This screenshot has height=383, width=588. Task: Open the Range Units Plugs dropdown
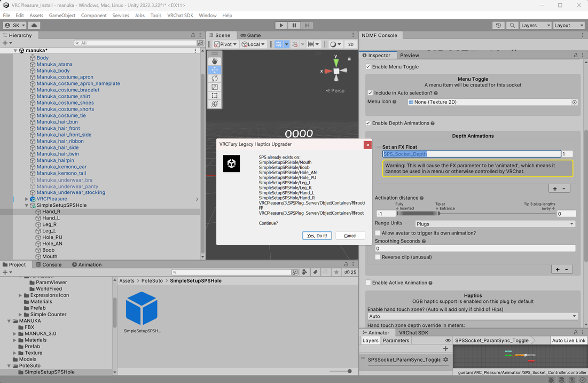[x=495, y=224]
